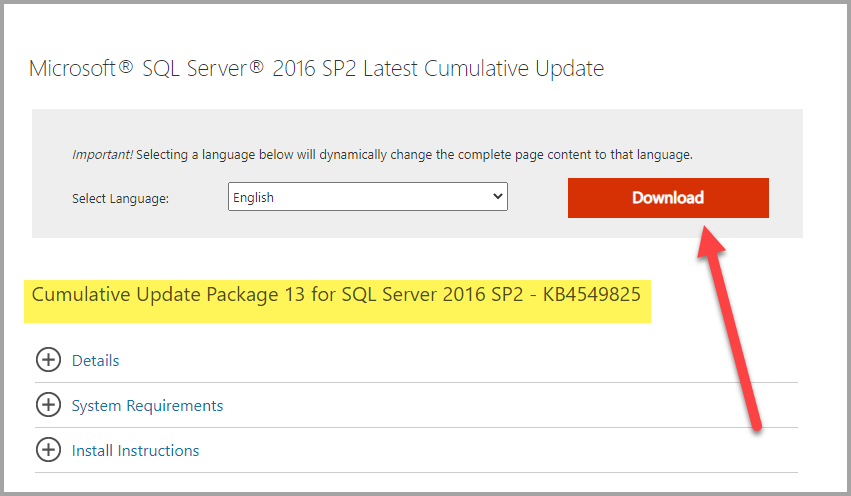This screenshot has width=851, height=496.
Task: Click the red Download button
Action: [x=668, y=198]
